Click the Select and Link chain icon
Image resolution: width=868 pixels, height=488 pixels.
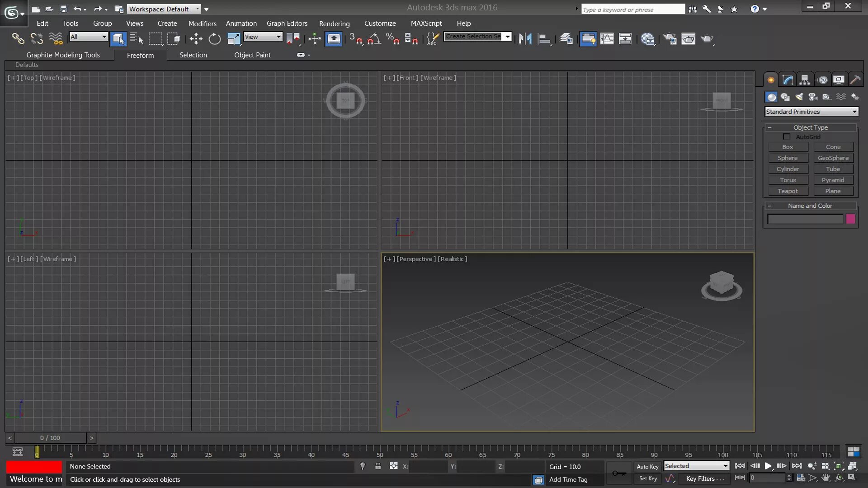point(18,39)
